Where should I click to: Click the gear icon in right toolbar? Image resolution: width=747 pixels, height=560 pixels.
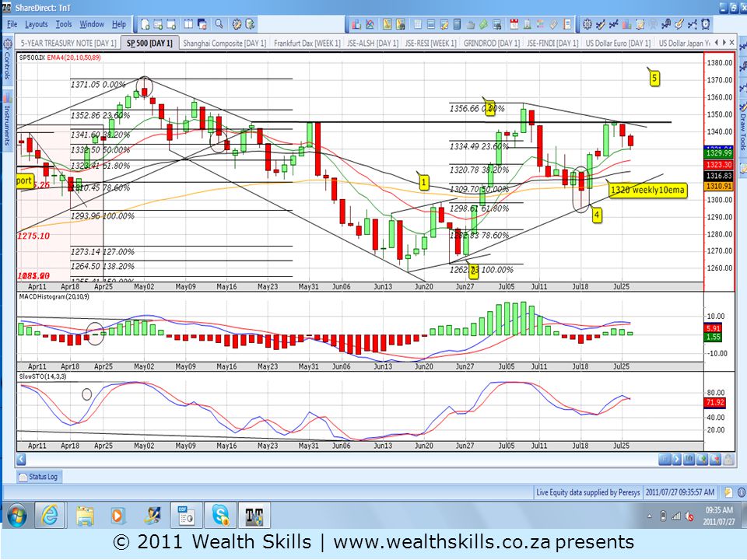(x=587, y=24)
